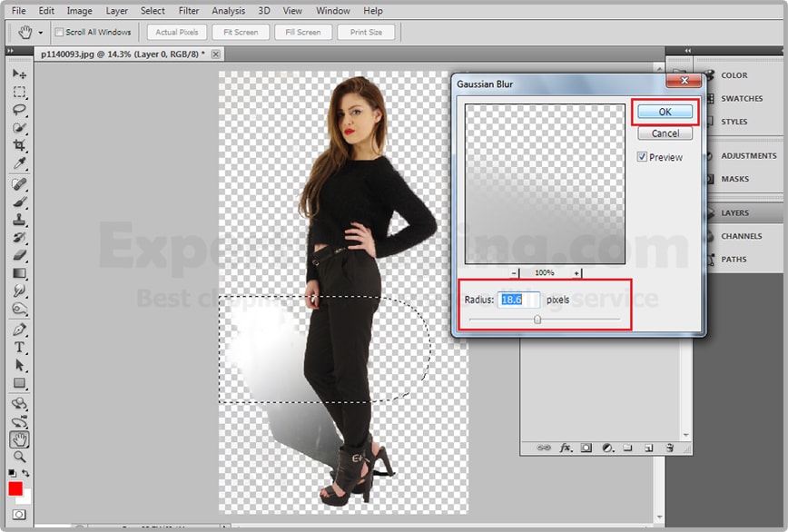The image size is (788, 532).
Task: Open the Image menu
Action: [79, 11]
